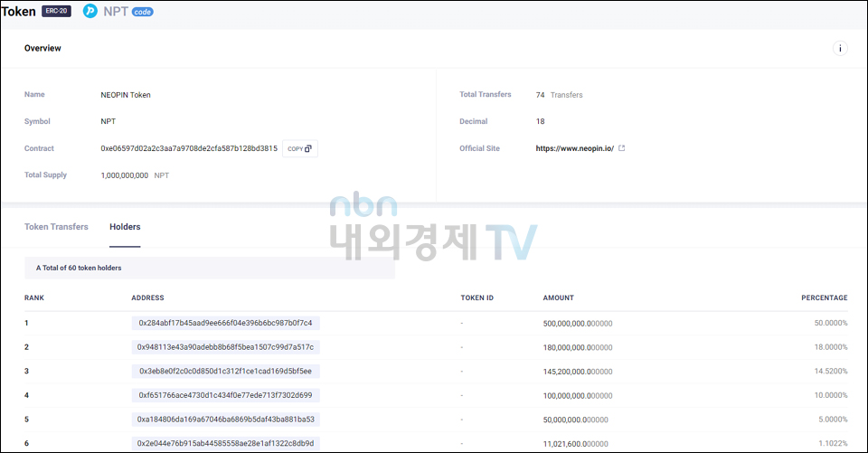
Task: Click the 1.1022% percentage value
Action: pyautogui.click(x=833, y=444)
